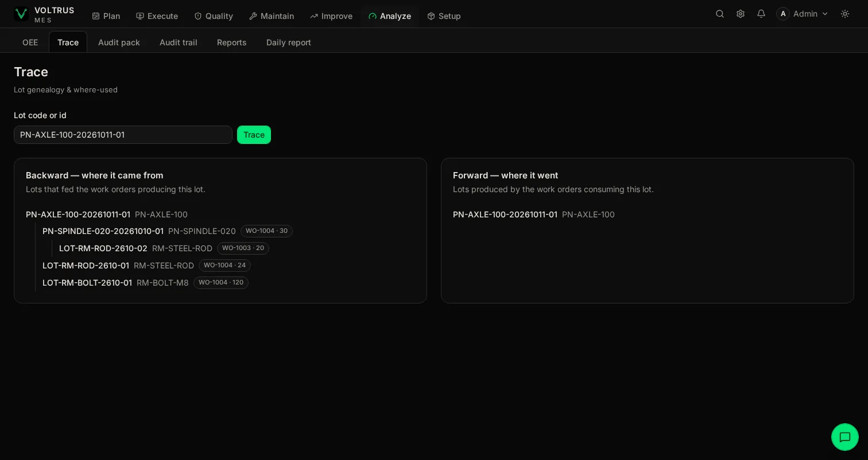868x460 pixels.
Task: Select lot LOT-RM-BOLT-2610-01
Action: point(87,283)
